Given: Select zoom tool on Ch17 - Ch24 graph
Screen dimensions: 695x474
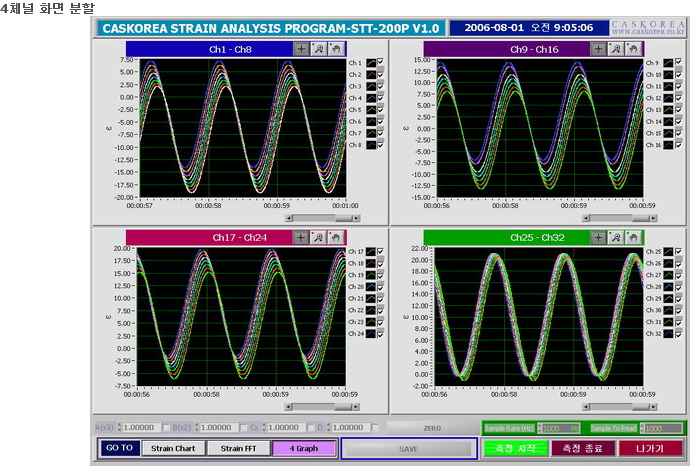Looking at the screenshot, I should 318,238.
